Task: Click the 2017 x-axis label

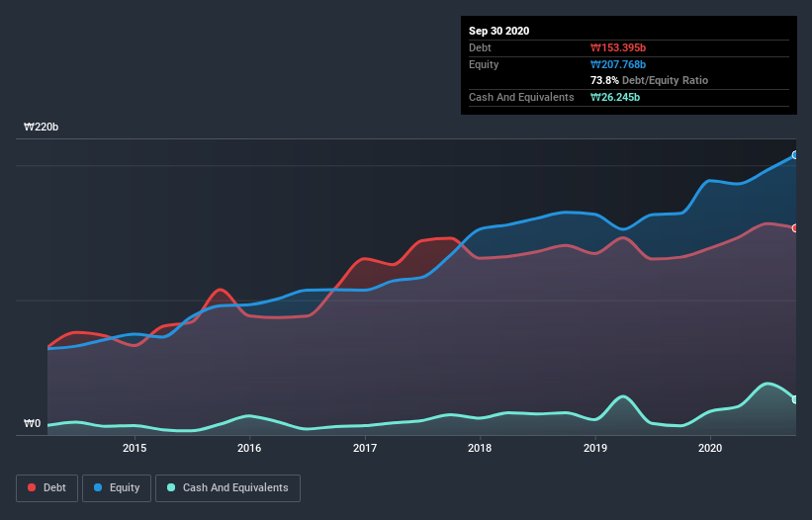Action: pyautogui.click(x=365, y=448)
